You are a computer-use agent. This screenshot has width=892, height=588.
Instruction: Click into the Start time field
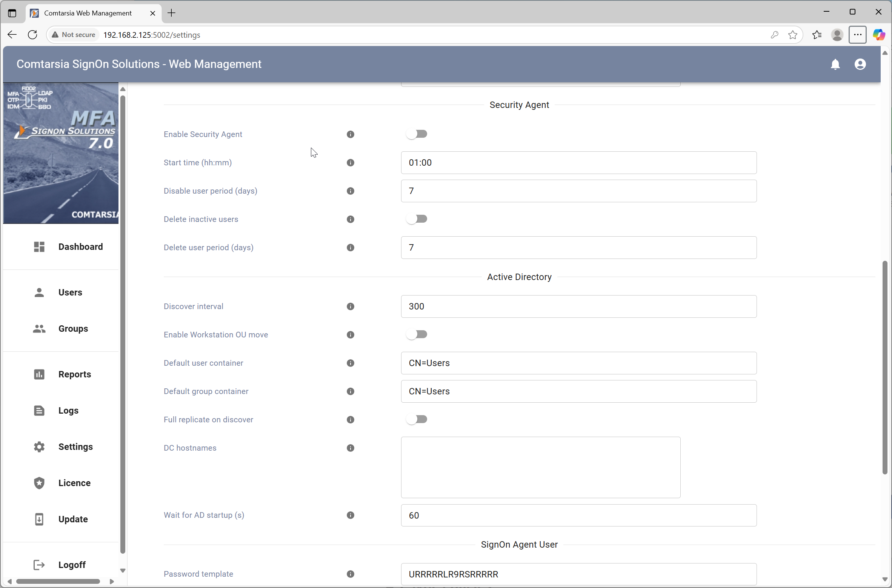(x=578, y=163)
